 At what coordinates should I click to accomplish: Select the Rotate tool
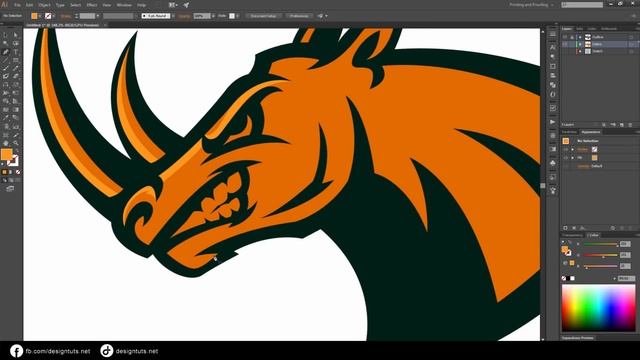(x=5, y=85)
